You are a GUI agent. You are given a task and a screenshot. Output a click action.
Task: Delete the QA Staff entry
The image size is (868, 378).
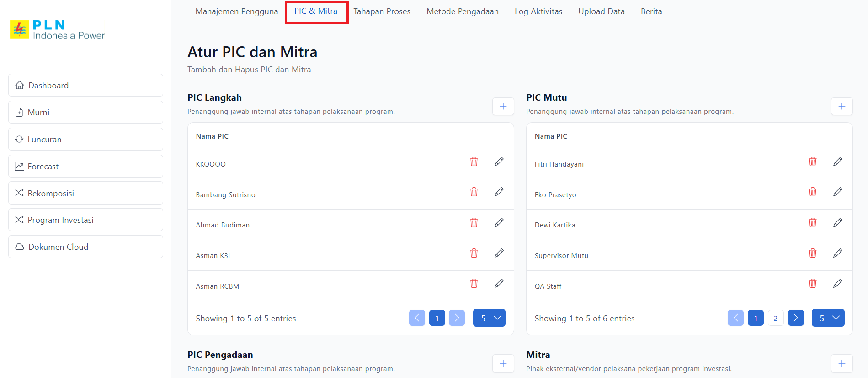pyautogui.click(x=812, y=284)
